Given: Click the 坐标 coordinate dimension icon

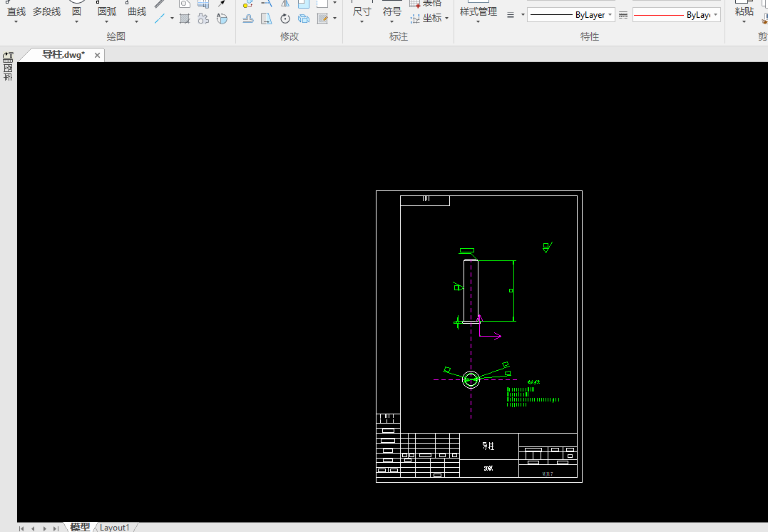Looking at the screenshot, I should pos(415,19).
